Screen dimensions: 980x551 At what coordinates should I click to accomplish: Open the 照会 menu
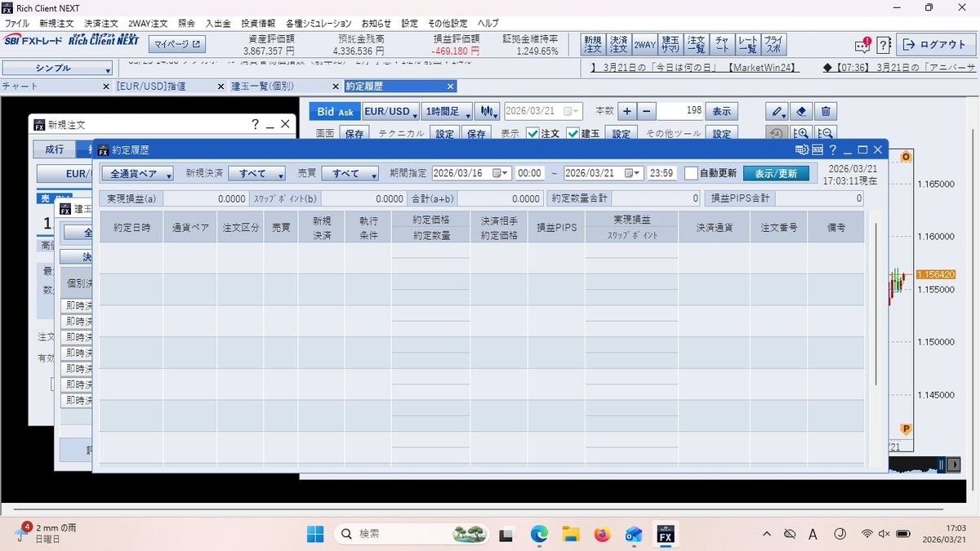[x=187, y=24]
